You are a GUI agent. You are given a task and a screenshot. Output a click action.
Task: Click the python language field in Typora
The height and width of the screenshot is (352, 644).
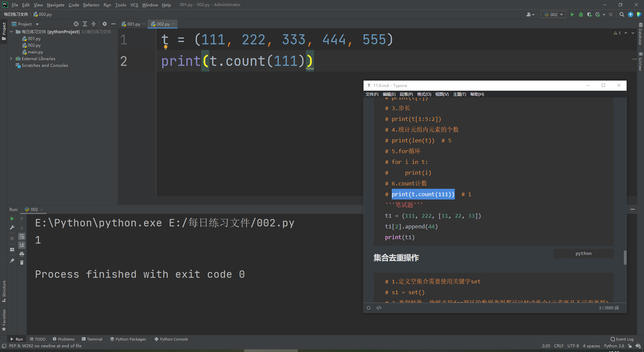pos(583,254)
